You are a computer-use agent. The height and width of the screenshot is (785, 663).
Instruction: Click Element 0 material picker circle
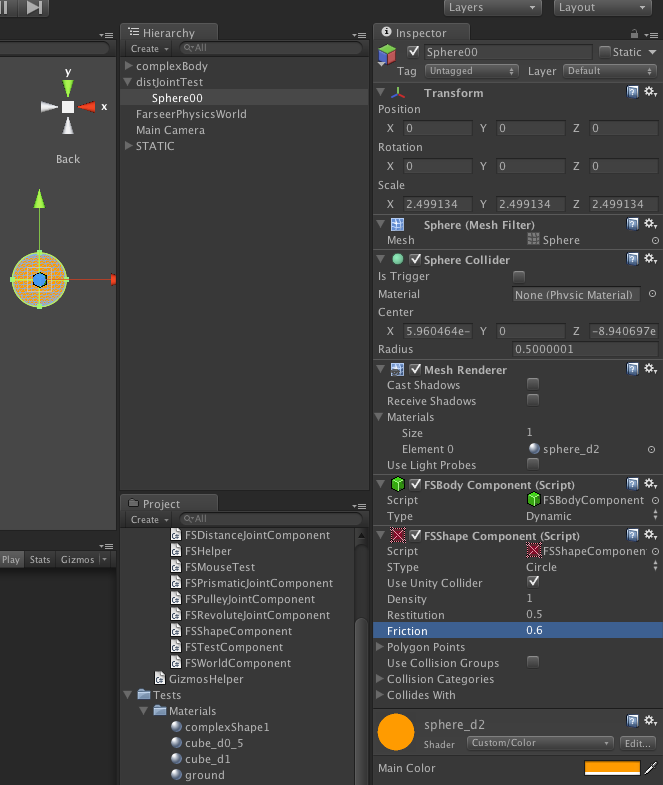[x=651, y=450]
